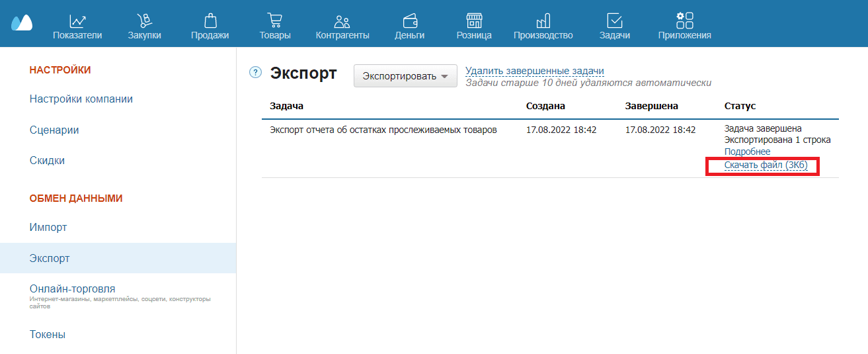Select Настройки компании in sidebar
The image size is (868, 354).
81,99
